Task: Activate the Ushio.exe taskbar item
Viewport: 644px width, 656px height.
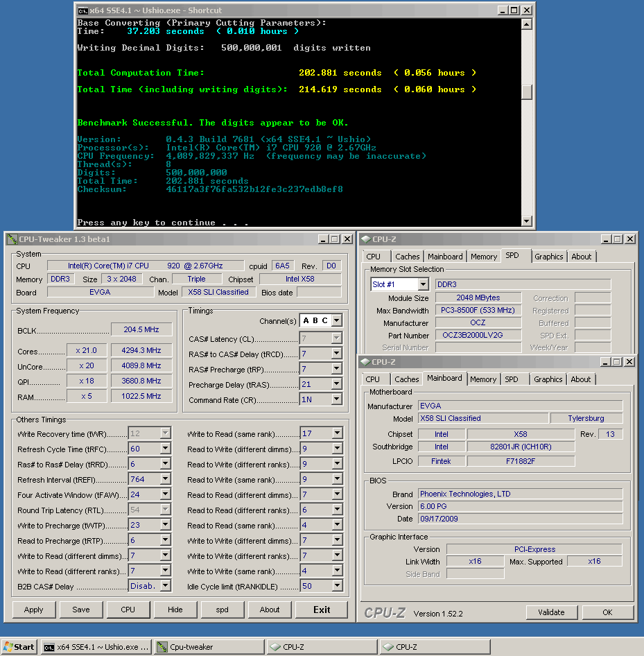Action: (x=95, y=647)
